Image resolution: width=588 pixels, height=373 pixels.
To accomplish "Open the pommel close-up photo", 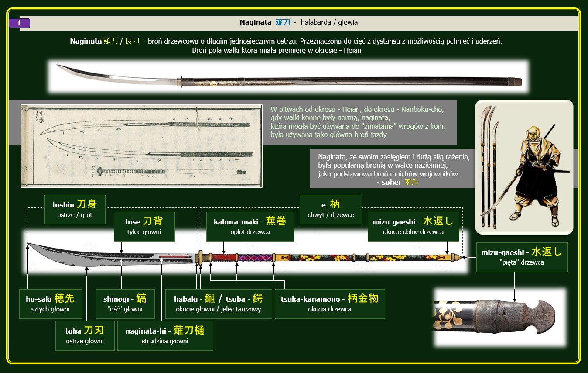I will point(499,317).
